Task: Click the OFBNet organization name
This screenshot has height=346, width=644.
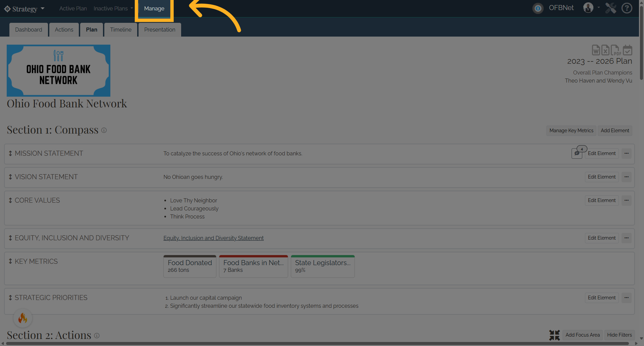Action: 561,8
